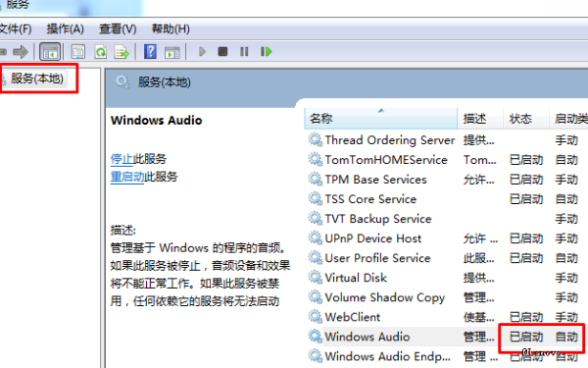The height and width of the screenshot is (368, 588).
Task: Click the restart service green icon
Action: click(x=266, y=51)
